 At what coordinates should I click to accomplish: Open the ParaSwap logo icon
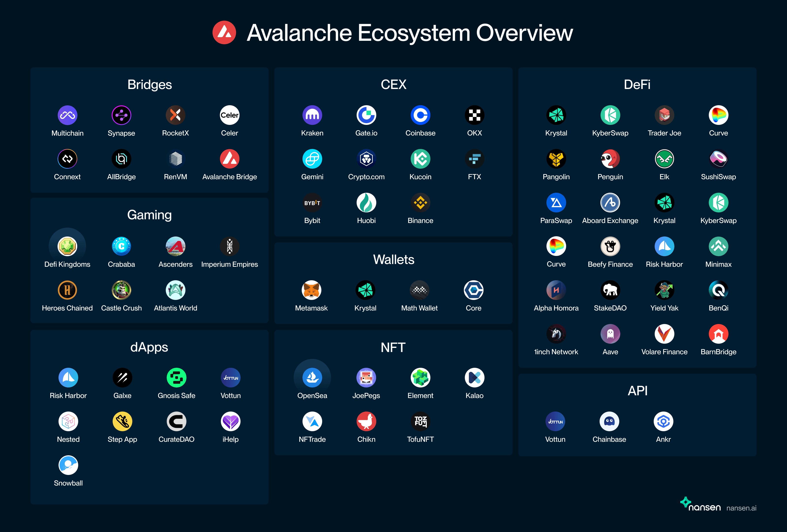click(x=556, y=203)
